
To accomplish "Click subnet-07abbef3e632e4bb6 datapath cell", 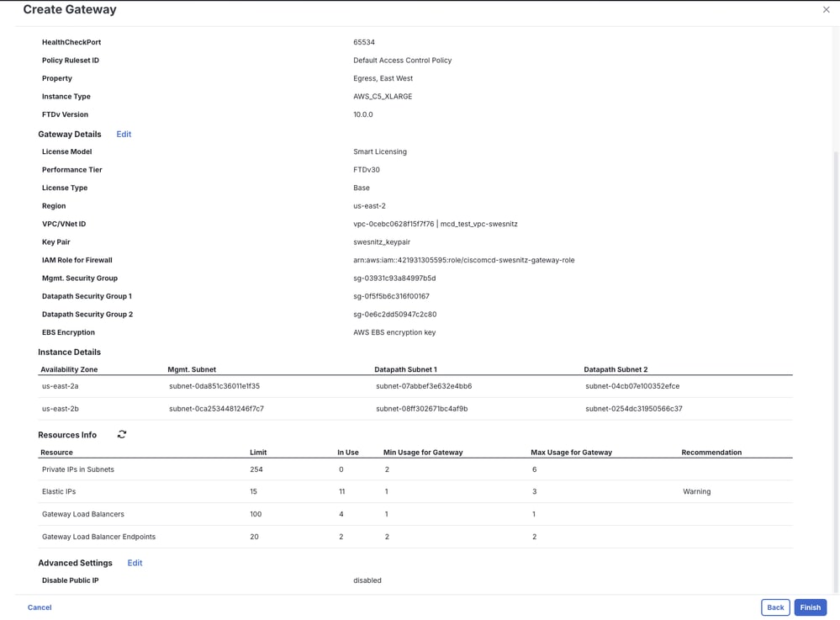I will point(424,386).
